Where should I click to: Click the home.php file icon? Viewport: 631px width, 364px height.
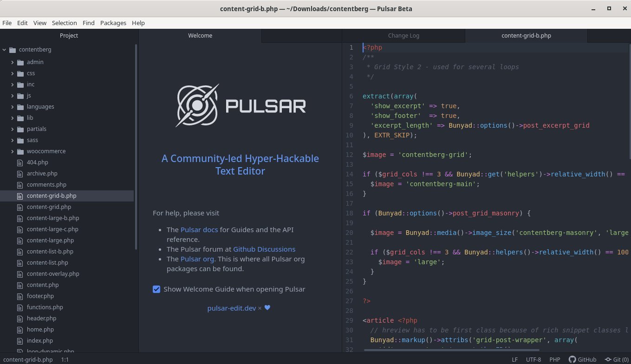tap(20, 330)
